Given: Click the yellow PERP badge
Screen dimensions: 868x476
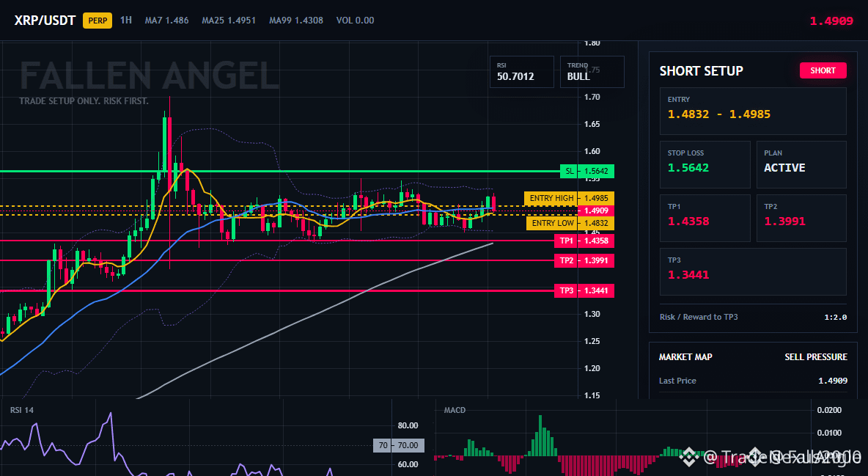Looking at the screenshot, I should (x=98, y=21).
